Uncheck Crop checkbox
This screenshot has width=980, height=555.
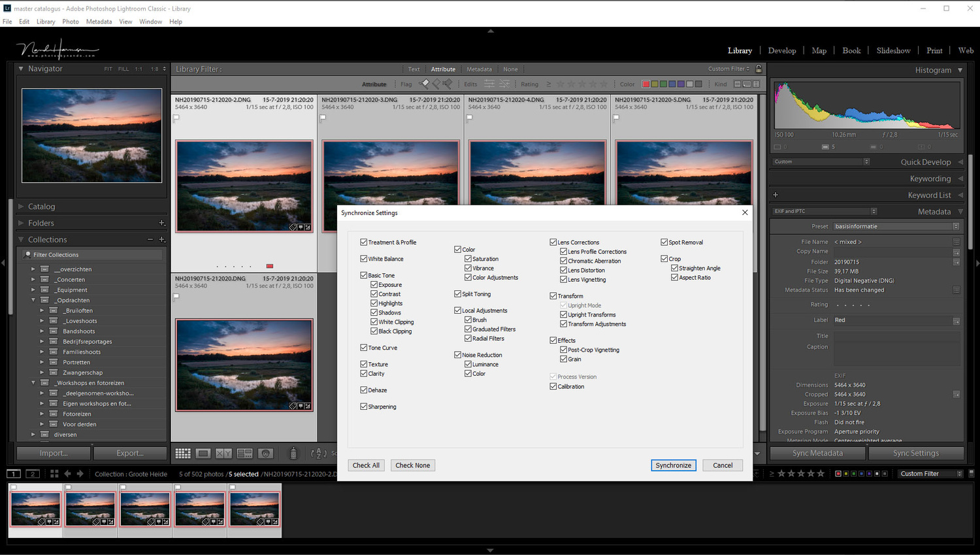[x=664, y=259]
